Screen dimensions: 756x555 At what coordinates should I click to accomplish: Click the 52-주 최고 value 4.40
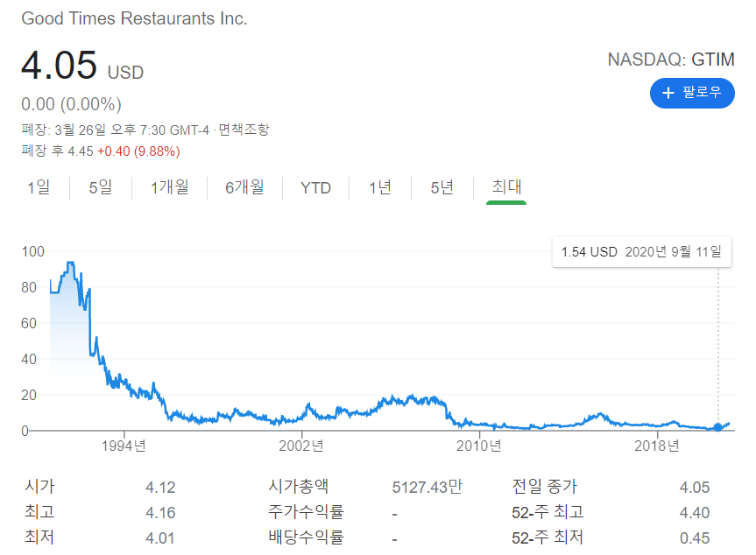click(695, 513)
